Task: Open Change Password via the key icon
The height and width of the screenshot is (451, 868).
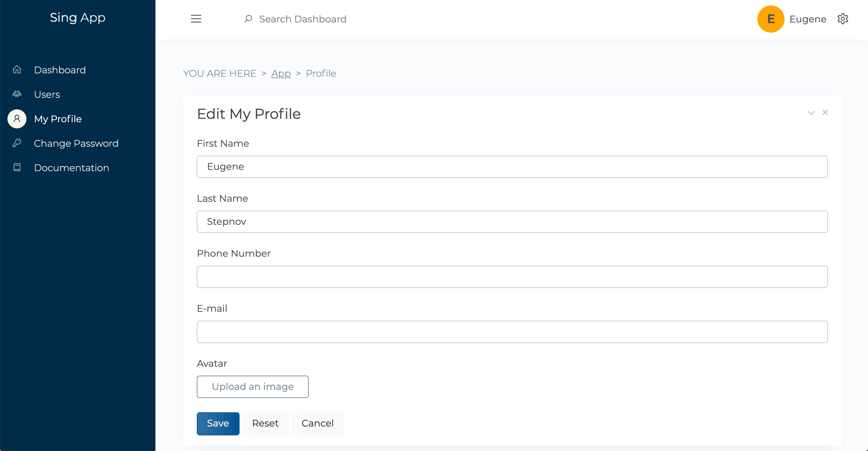Action: tap(17, 143)
